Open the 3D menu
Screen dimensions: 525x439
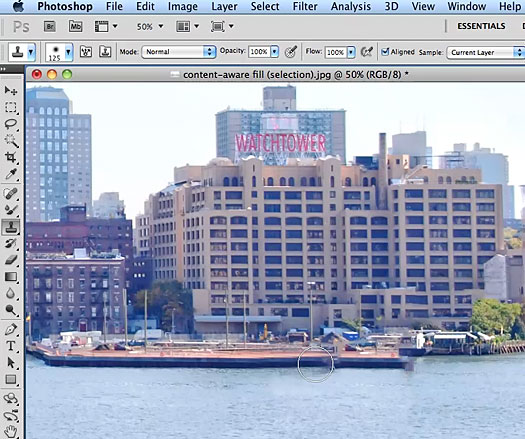tap(391, 6)
